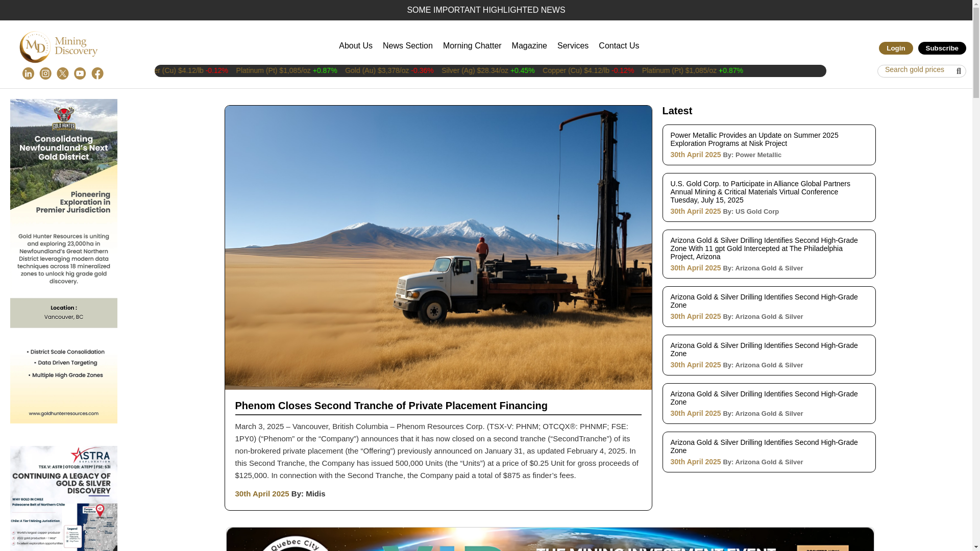Click the Quebec City mining event banner
This screenshot has height=551, width=980.
[550, 539]
